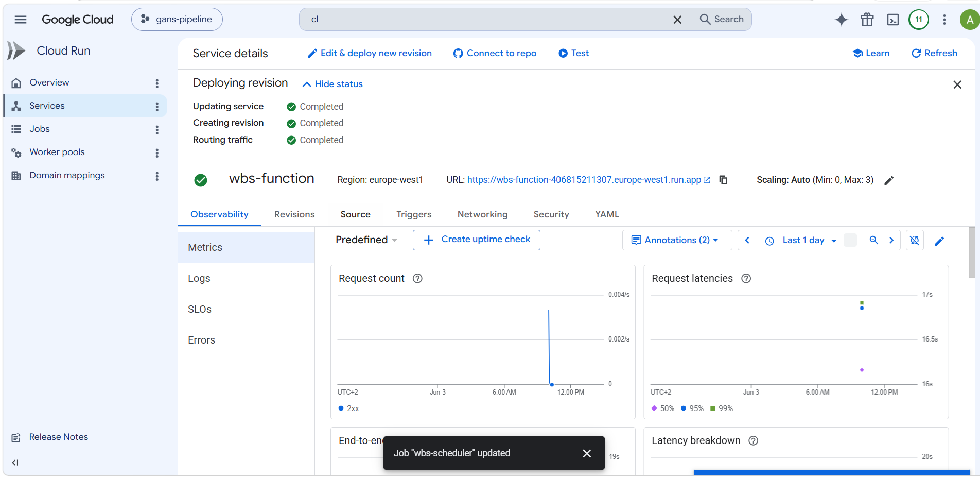Click the Test button
The height and width of the screenshot is (477, 980).
tap(573, 53)
